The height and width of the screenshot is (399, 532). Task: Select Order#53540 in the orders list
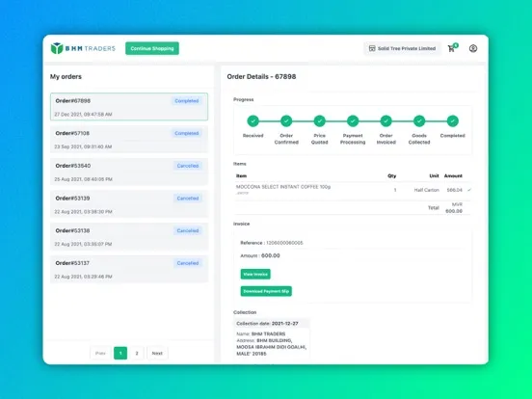tap(129, 172)
